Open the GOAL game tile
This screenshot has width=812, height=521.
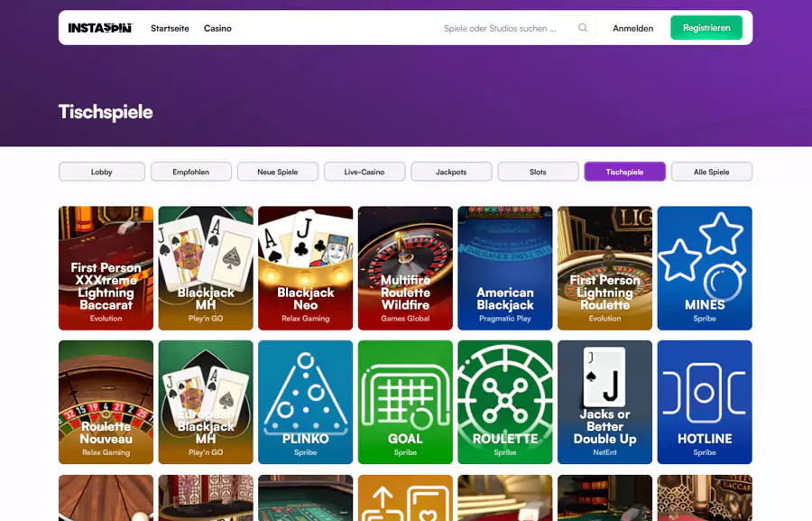[x=405, y=402]
